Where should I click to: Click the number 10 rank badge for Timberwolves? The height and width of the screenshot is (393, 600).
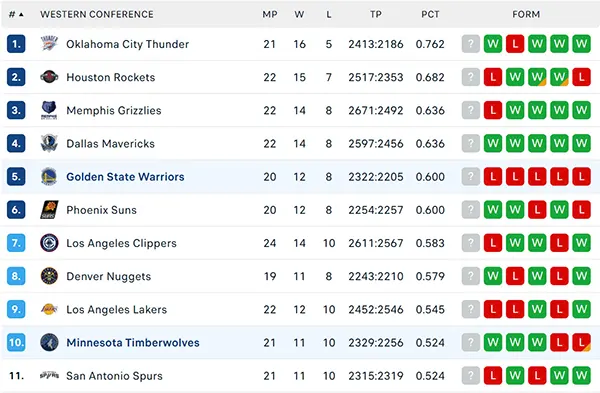(x=16, y=342)
